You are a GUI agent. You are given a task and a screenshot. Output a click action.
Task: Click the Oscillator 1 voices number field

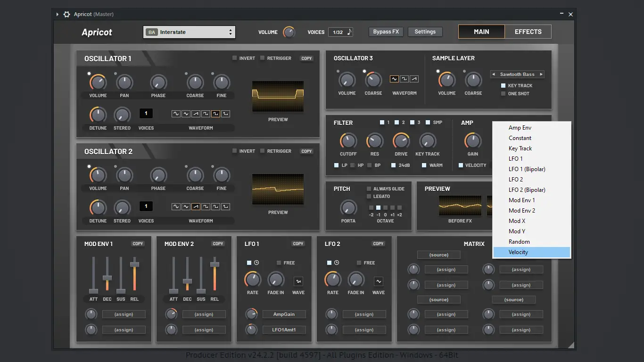pyautogui.click(x=146, y=114)
